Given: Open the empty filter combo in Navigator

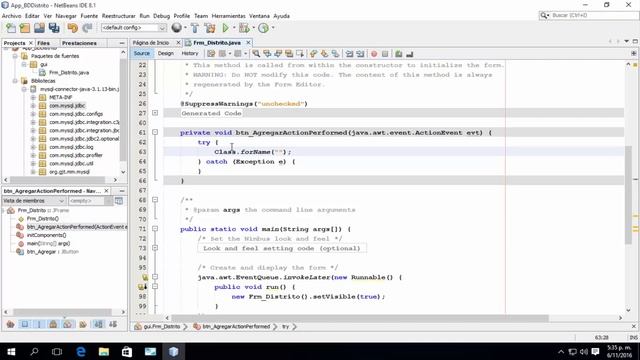Looking at the screenshot, I should [x=90, y=201].
